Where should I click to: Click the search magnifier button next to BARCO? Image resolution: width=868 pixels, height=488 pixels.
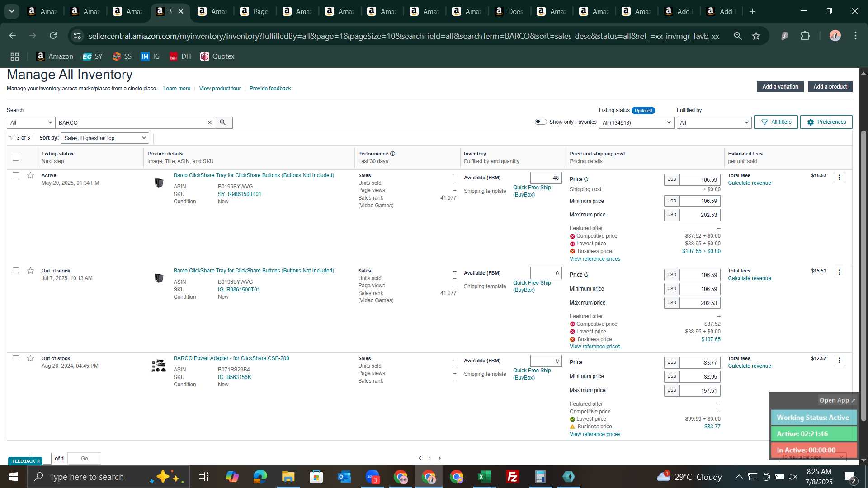click(x=224, y=122)
